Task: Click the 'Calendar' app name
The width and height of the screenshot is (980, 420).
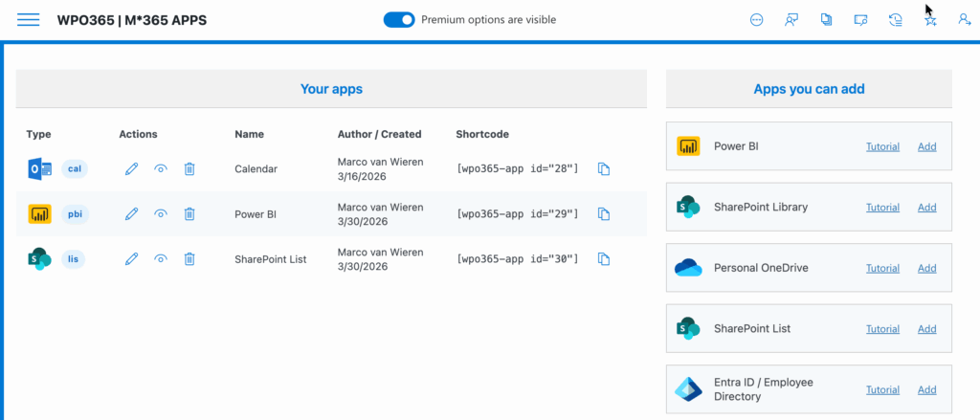Action: coord(256,168)
